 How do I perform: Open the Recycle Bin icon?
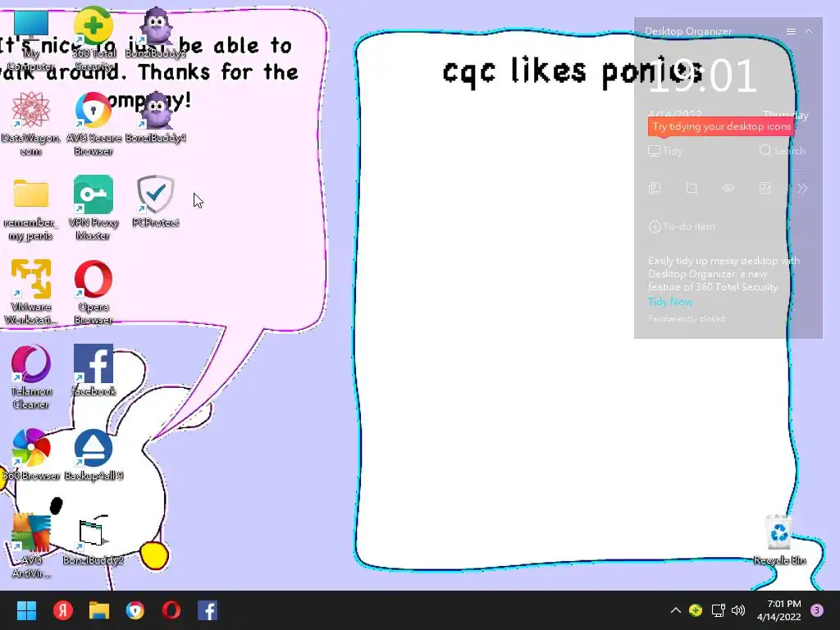click(x=779, y=540)
